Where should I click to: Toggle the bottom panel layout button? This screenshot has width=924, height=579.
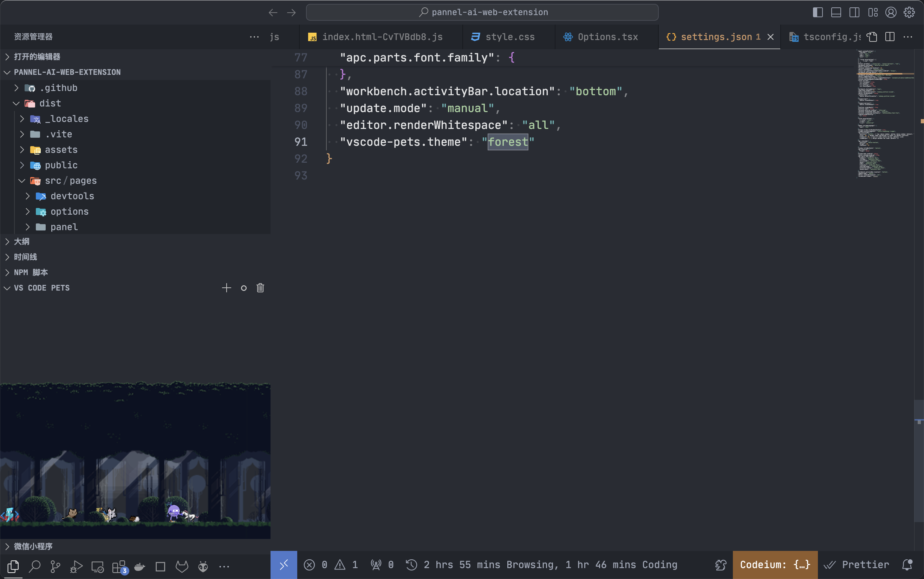[x=836, y=12]
